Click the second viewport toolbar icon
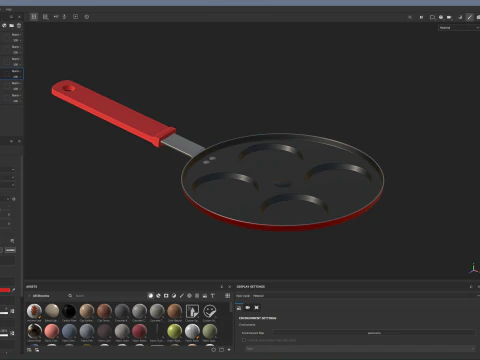Viewport: 480px width, 360px height. click(x=45, y=17)
